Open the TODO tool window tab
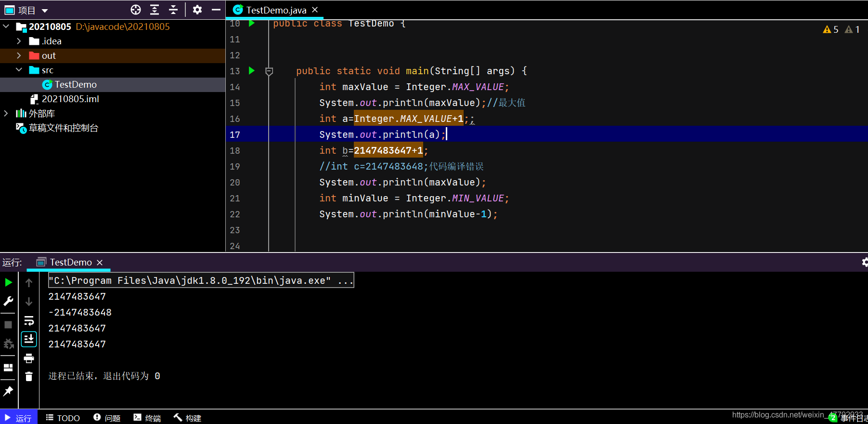 (x=63, y=418)
